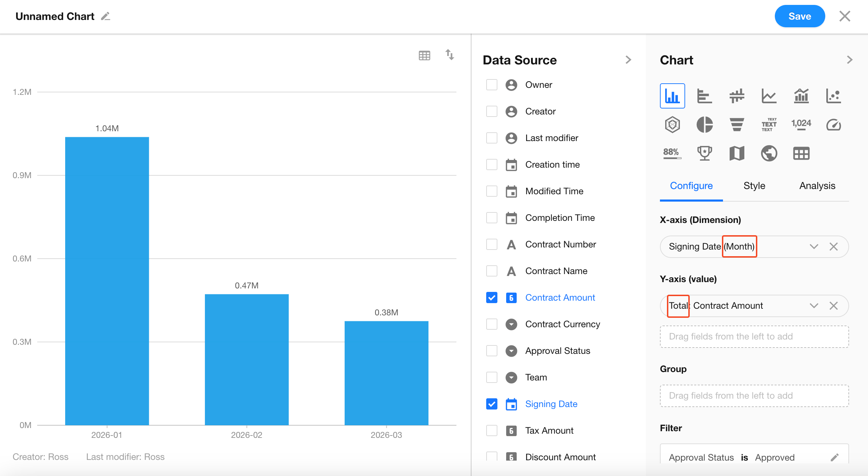Switch to table view icon above chart
The height and width of the screenshot is (476, 868).
click(424, 55)
